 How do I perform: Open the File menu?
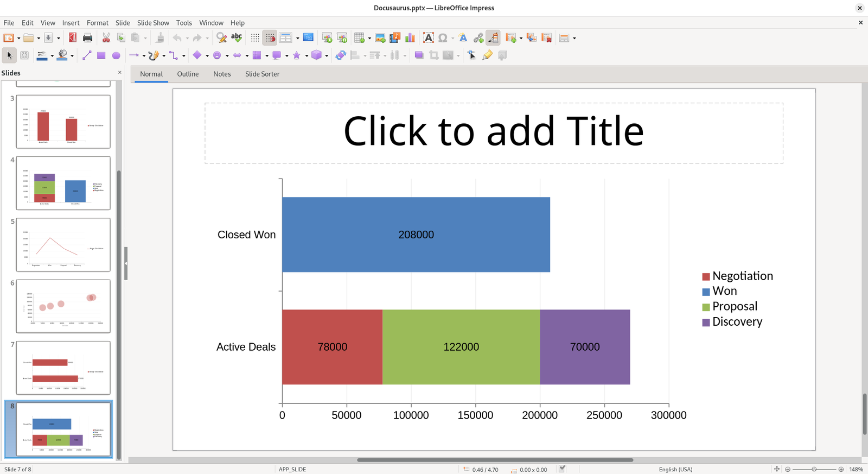[9, 23]
